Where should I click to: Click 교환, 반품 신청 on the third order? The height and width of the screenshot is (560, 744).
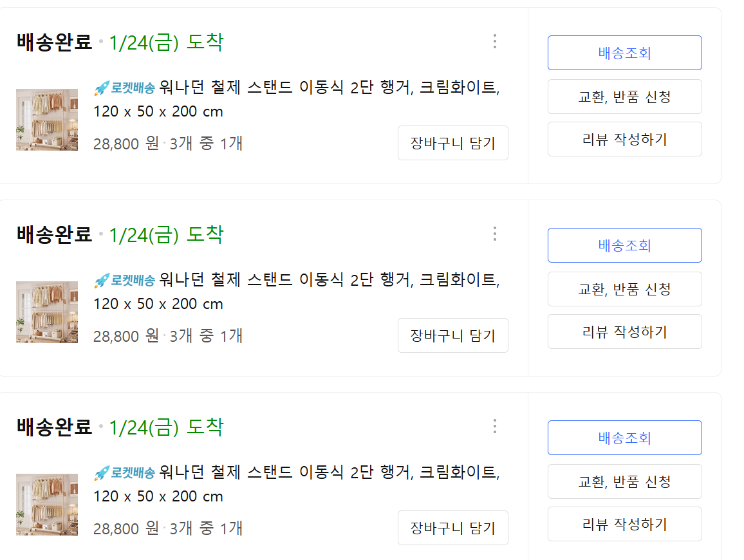coord(624,481)
